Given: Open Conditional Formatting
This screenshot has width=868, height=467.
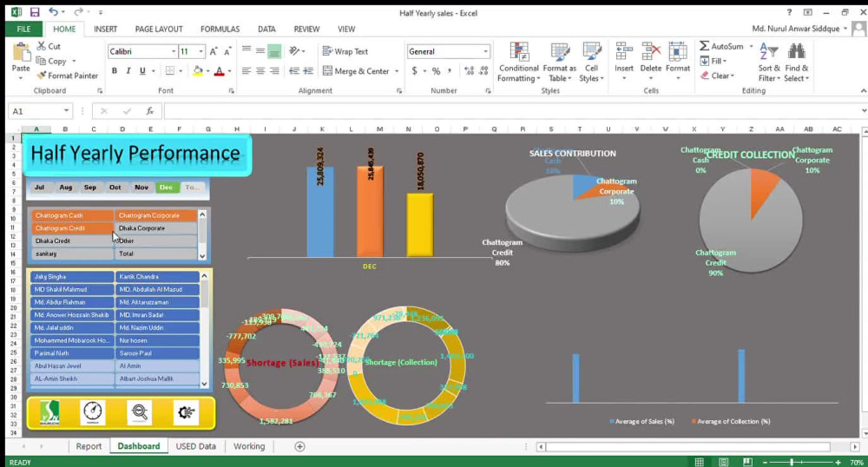Looking at the screenshot, I should [x=519, y=62].
